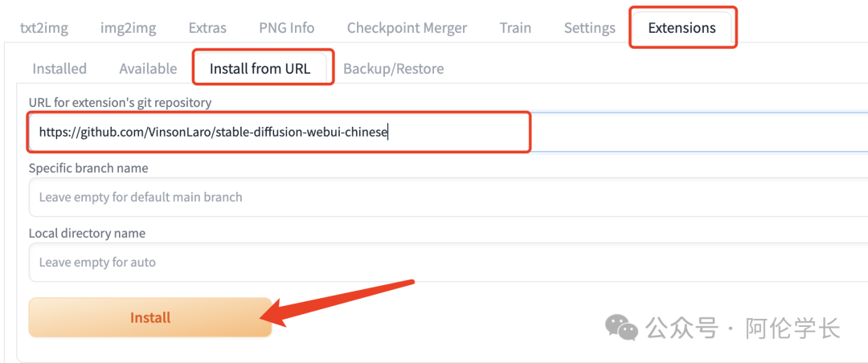Switch to the Backup/Restore sub-tab
This screenshot has height=363, width=868.
pos(393,69)
